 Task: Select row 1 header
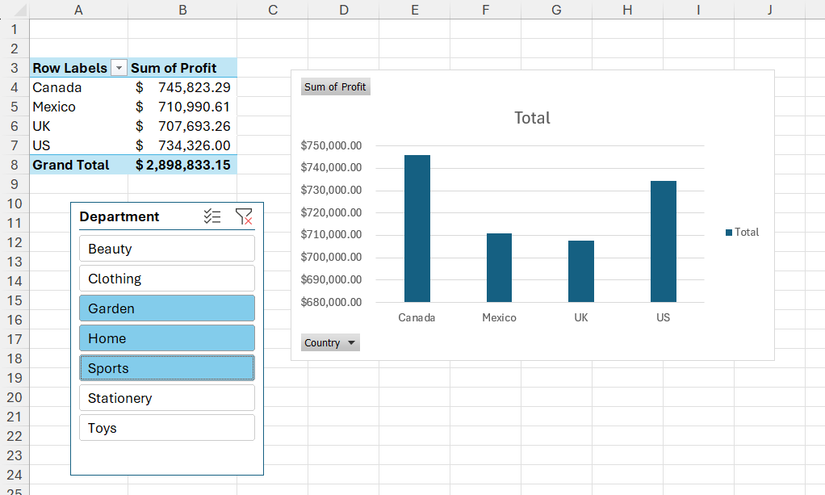pos(14,29)
